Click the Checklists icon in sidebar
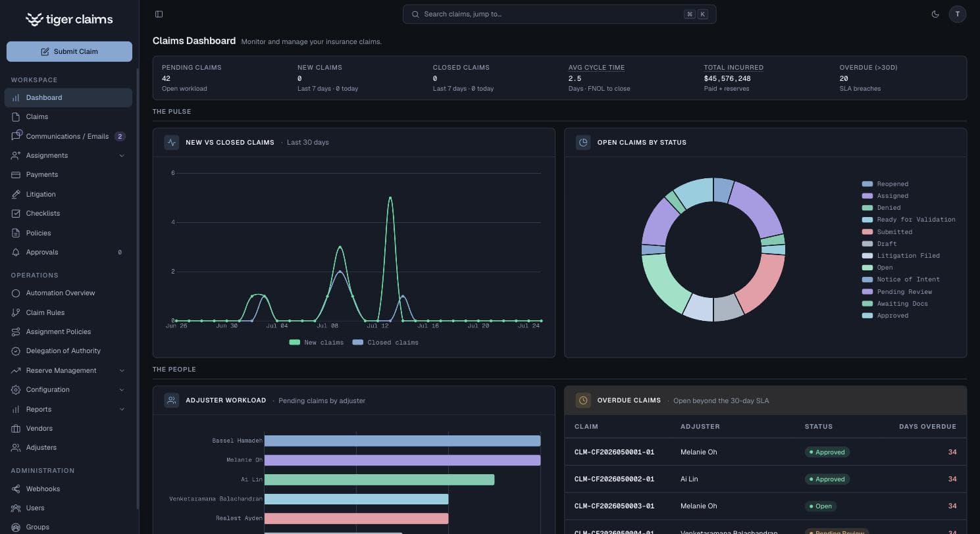 click(16, 213)
